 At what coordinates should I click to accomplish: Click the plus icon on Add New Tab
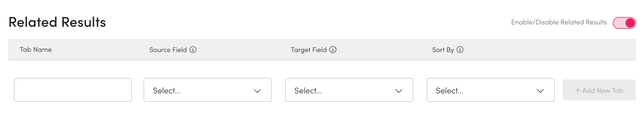pos(577,90)
